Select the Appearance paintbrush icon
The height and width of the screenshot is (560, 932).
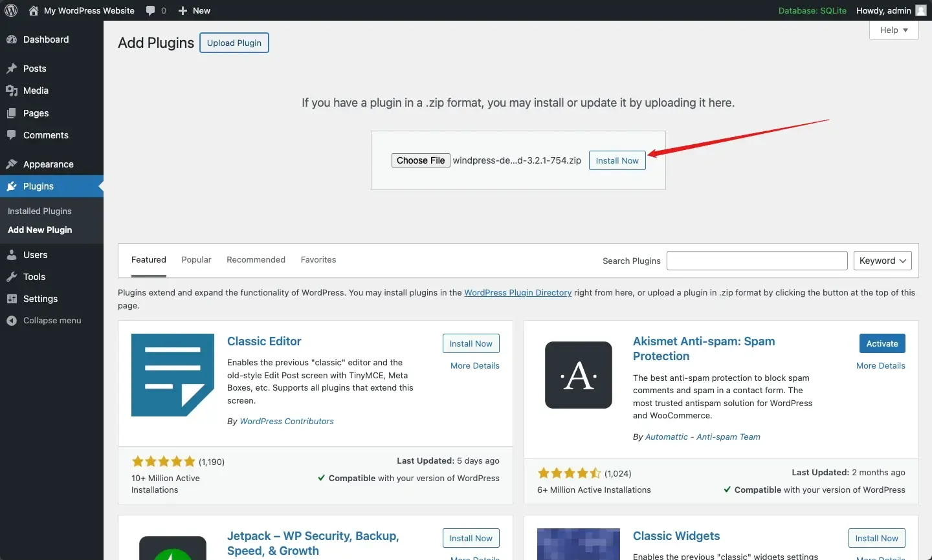click(12, 164)
